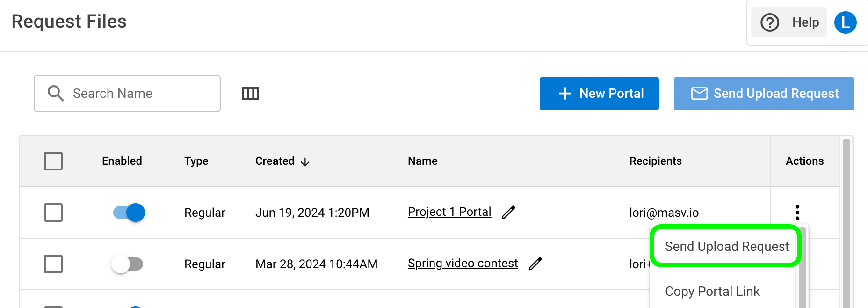Image resolution: width=868 pixels, height=308 pixels.
Task: Click the table's vertical scrollbar
Action: point(846,223)
